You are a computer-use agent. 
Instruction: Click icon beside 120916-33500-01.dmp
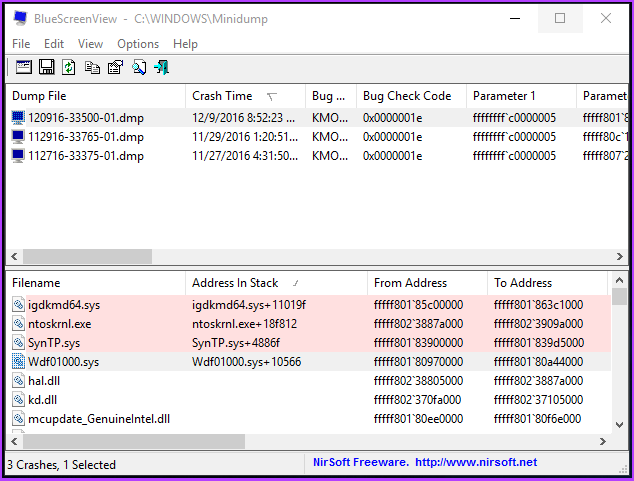(18, 118)
